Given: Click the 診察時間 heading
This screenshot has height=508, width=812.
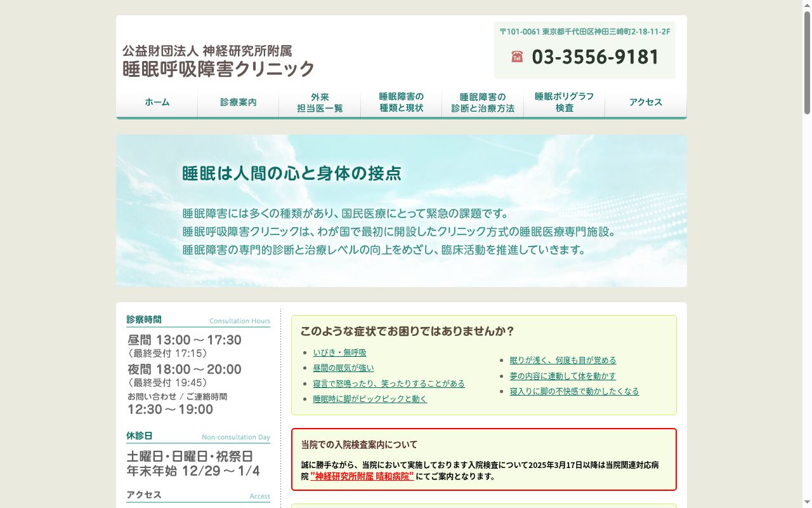Looking at the screenshot, I should click(144, 319).
